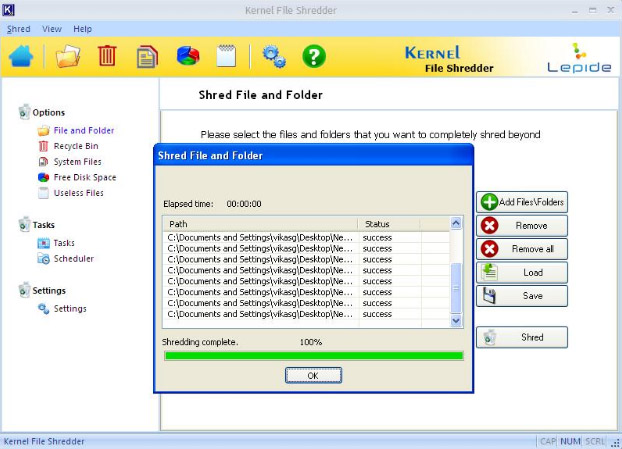Select the first path row in list

tap(306, 238)
